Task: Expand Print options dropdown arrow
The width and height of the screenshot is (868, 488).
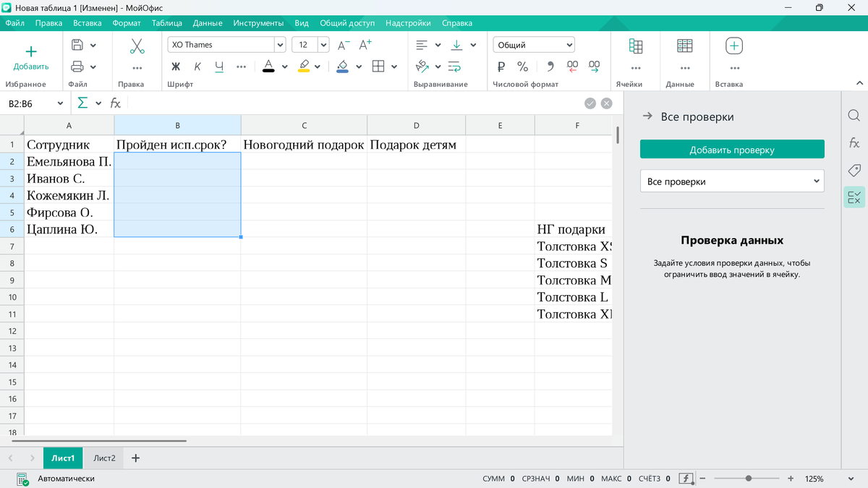Action: (93, 67)
